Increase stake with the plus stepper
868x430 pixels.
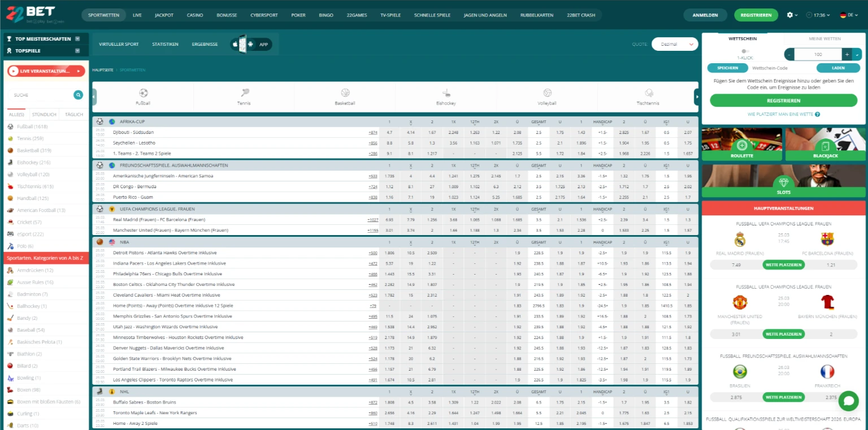point(847,54)
